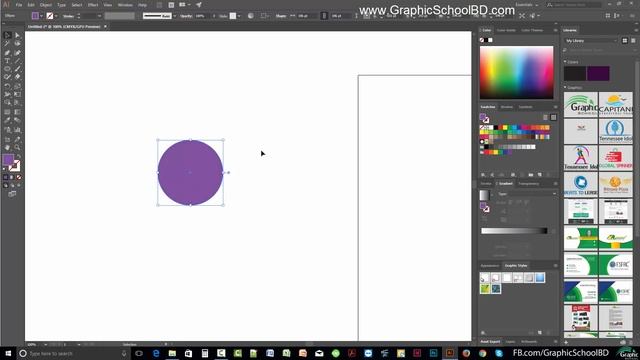Select the Pen tool

point(7,53)
